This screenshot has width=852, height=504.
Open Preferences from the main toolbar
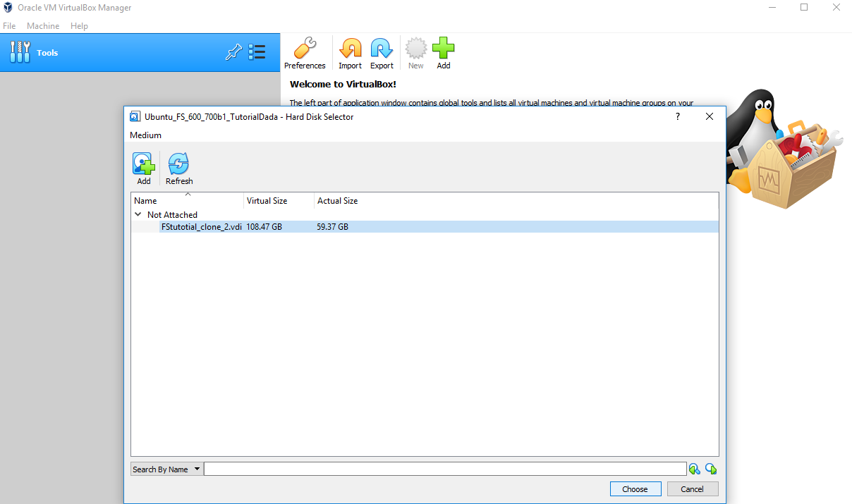click(305, 49)
